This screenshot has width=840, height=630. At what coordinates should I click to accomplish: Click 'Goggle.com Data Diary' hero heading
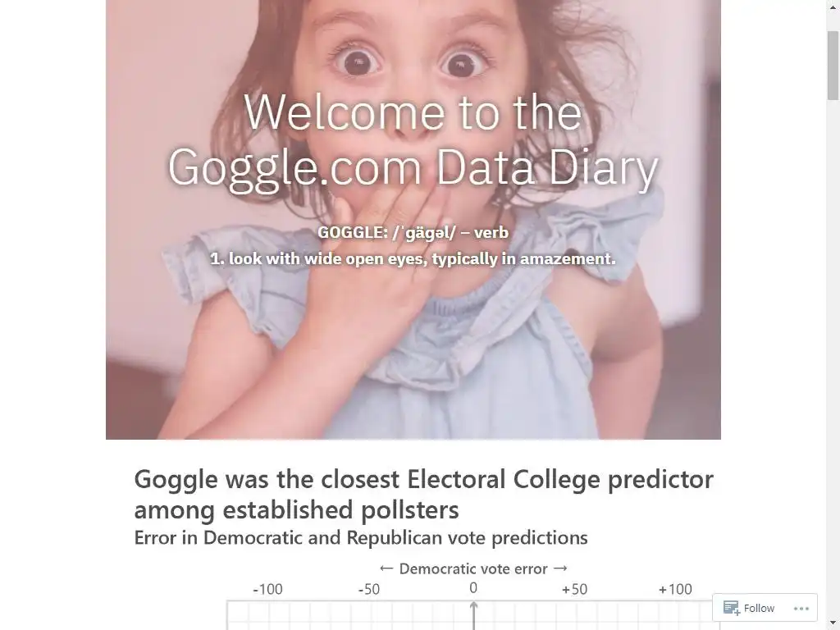click(x=413, y=167)
